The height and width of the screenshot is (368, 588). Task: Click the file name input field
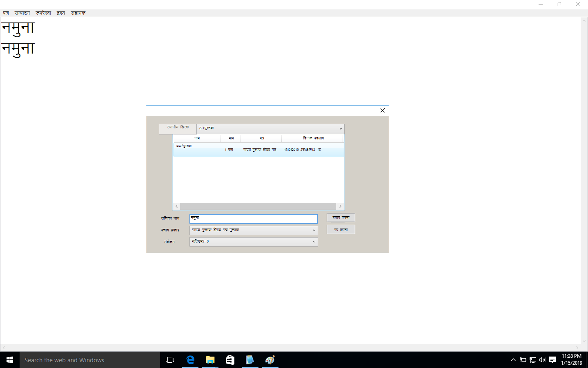(253, 219)
